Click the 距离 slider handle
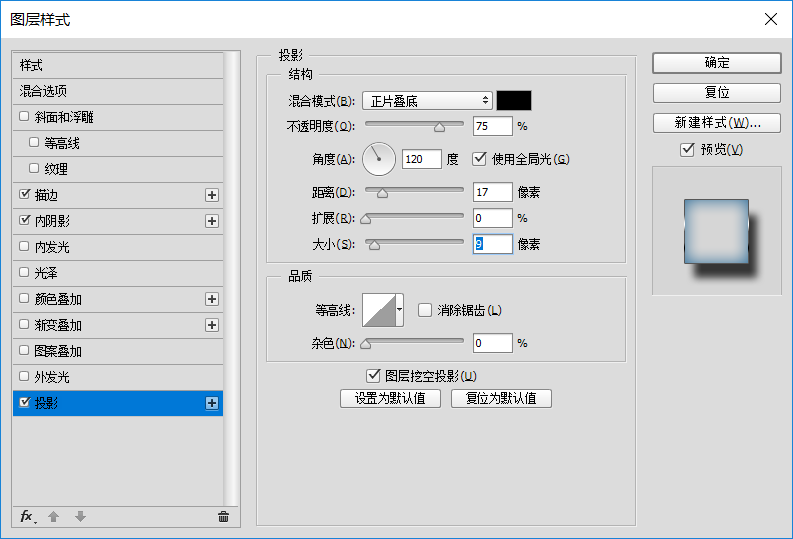The height and width of the screenshot is (539, 793). pyautogui.click(x=382, y=193)
